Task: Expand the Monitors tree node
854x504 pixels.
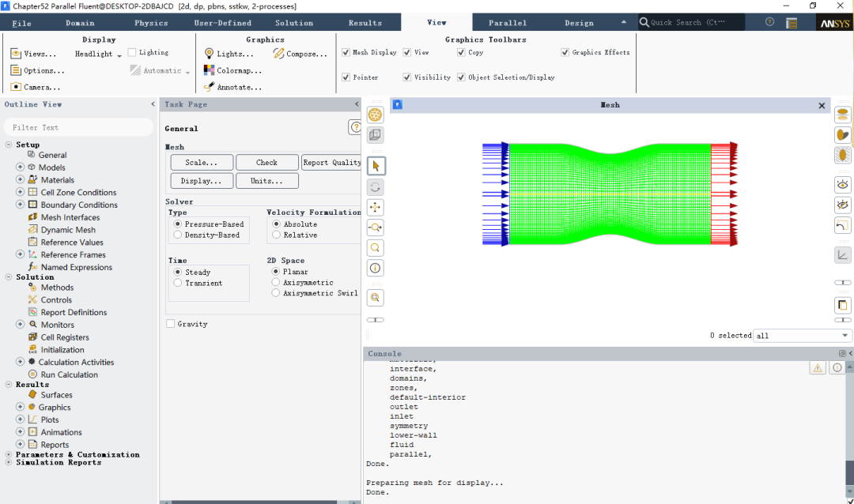Action: click(20, 325)
